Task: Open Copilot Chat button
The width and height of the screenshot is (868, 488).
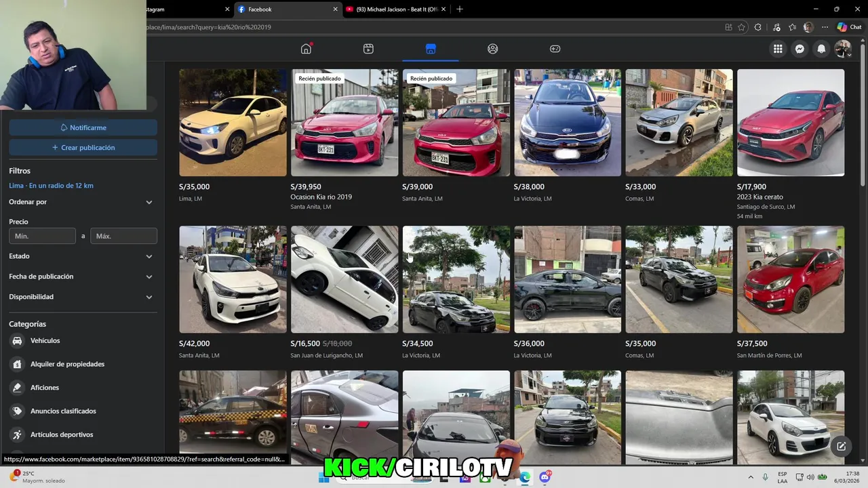Action: coord(849,27)
